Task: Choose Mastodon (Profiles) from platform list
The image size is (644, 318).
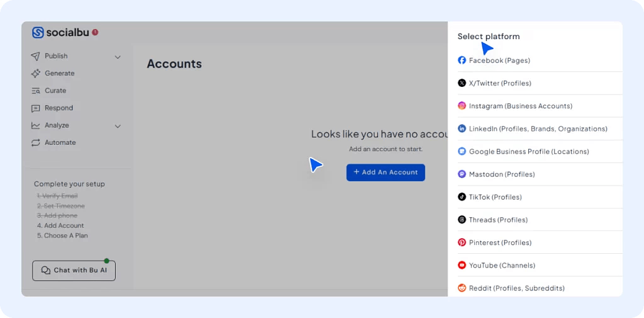Action: [501, 174]
